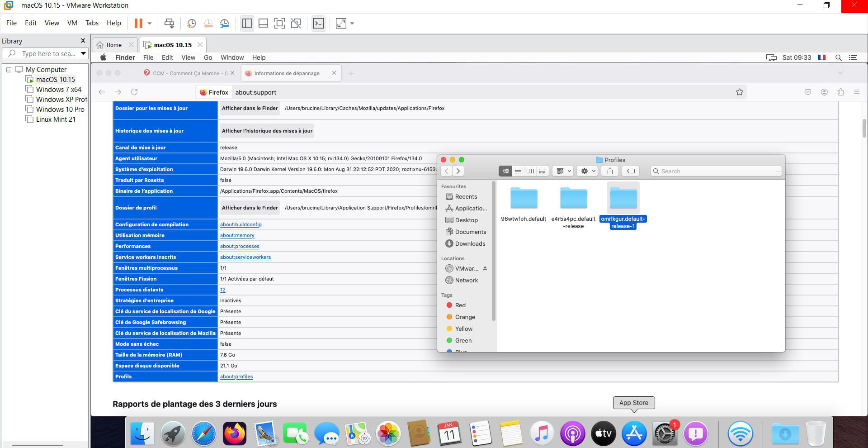868x448 pixels.
Task: Open the about:serviceworkers link
Action: [245, 257]
